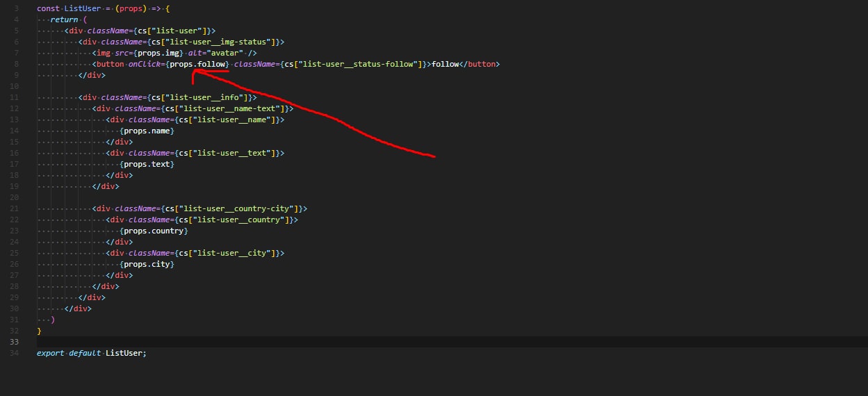Click props.follow in the onClick handler
This screenshot has width=868, height=396.
tap(197, 64)
